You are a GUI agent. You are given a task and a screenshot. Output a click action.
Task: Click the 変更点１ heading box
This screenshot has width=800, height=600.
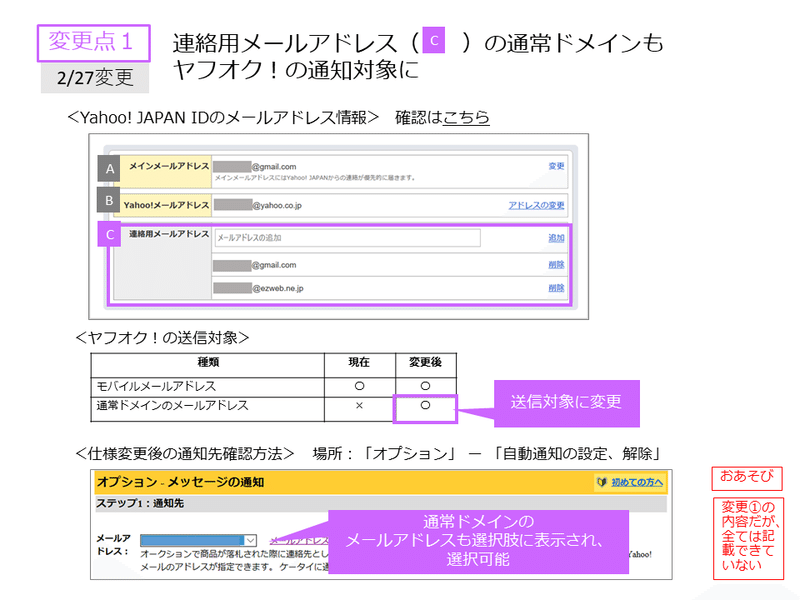(94, 43)
